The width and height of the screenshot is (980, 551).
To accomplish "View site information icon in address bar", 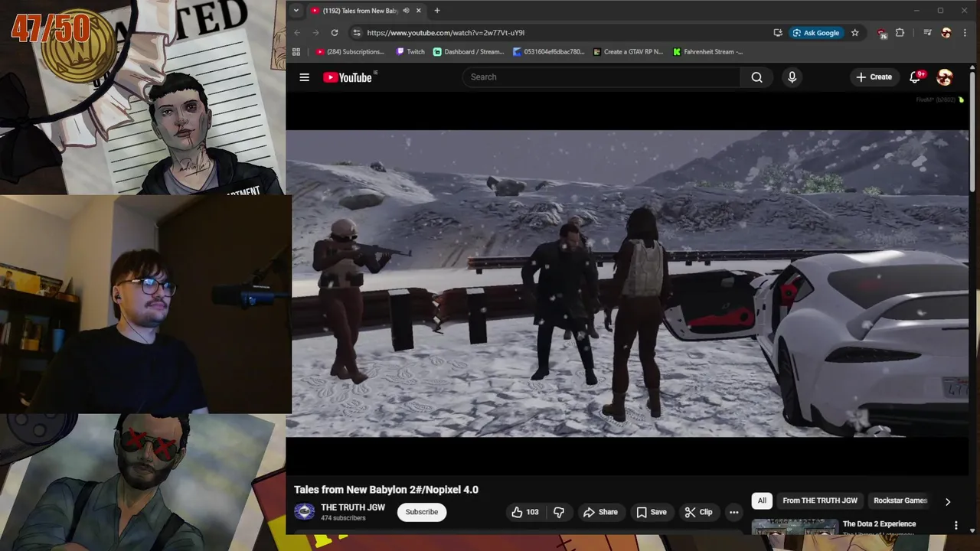I will click(x=356, y=33).
